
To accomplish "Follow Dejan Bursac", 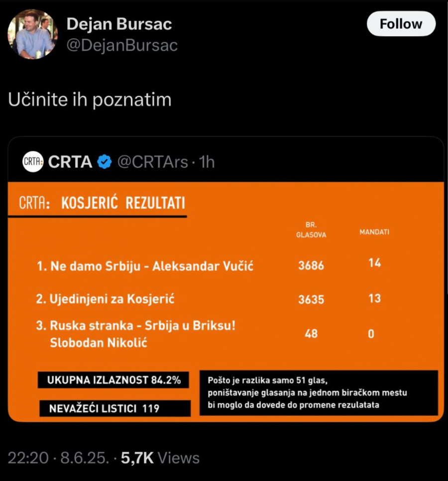I will 401,24.
